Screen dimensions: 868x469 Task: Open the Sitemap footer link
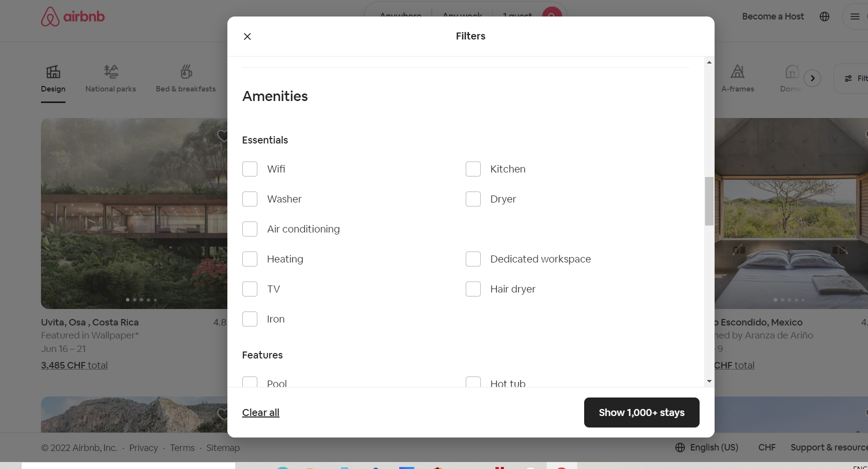(223, 447)
